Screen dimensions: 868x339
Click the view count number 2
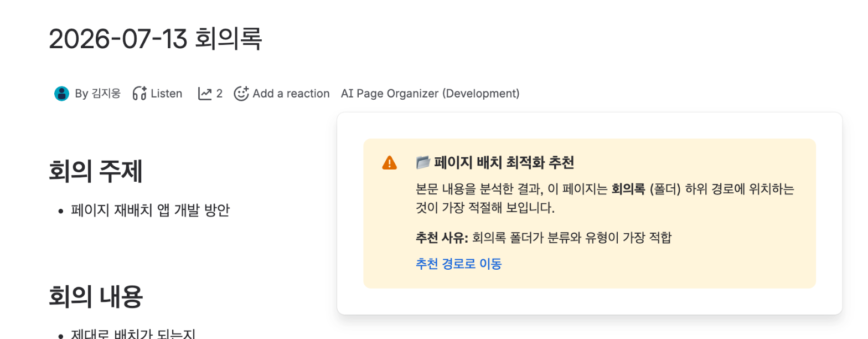pos(219,94)
